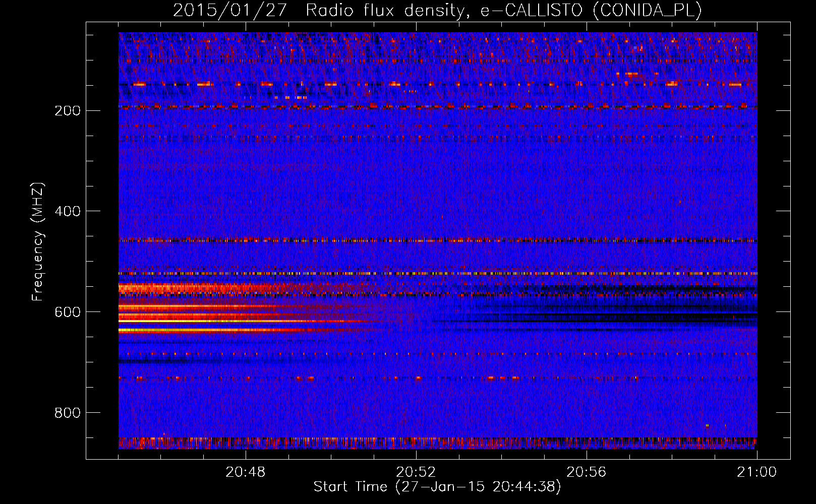Click the plot title "Radio flux density, e-CALLISTO (CONIDA_PL)"

click(504, 11)
